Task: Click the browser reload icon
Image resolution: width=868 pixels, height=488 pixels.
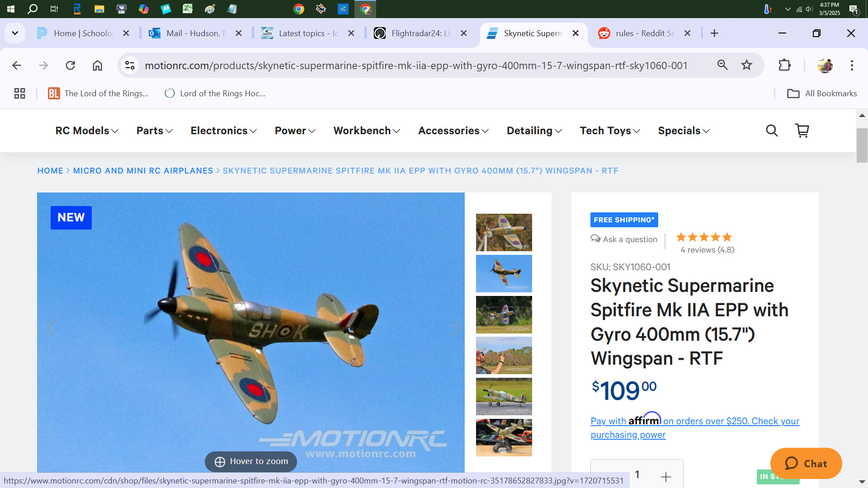Action: click(70, 65)
